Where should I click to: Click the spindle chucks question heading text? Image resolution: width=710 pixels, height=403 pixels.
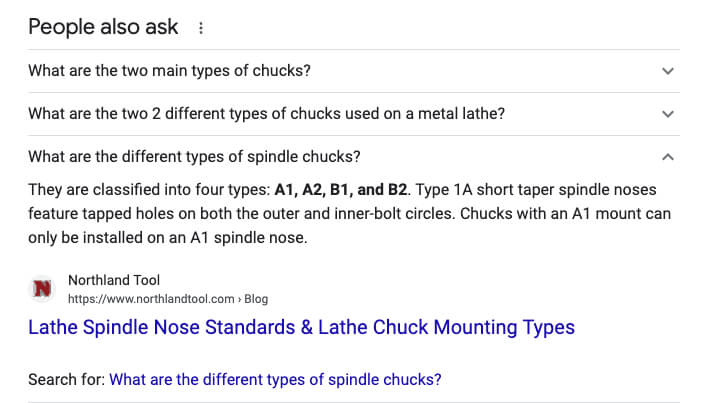tap(194, 157)
